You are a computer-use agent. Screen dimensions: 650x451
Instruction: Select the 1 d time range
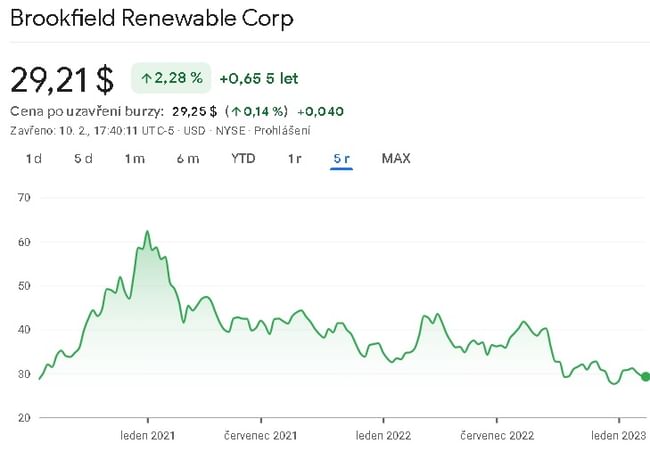point(34,158)
